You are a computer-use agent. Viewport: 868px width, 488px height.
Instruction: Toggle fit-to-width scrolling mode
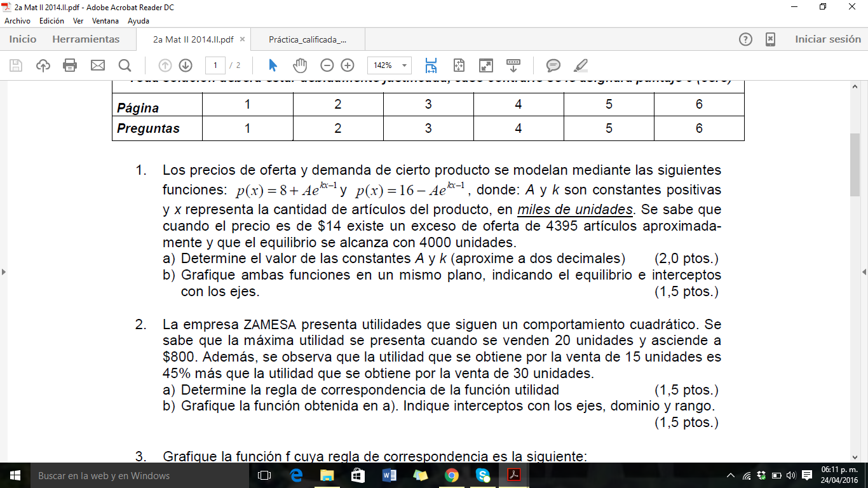431,65
